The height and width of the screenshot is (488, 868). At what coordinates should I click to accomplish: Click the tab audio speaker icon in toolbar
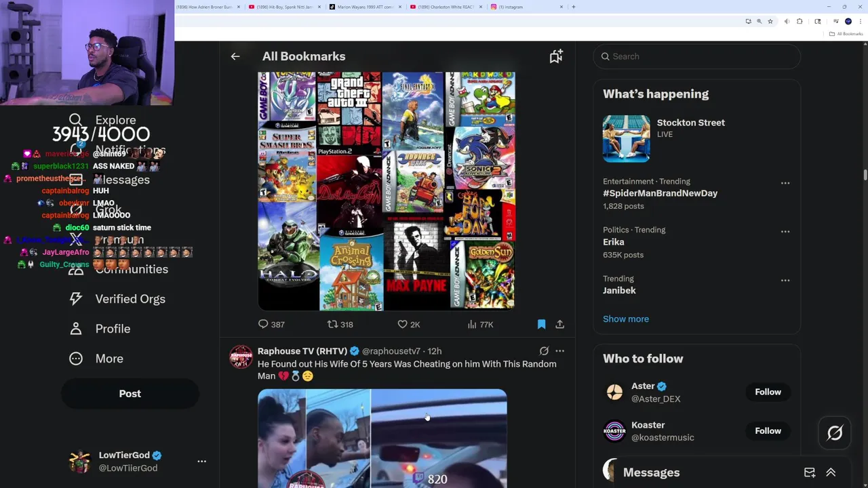(x=787, y=22)
